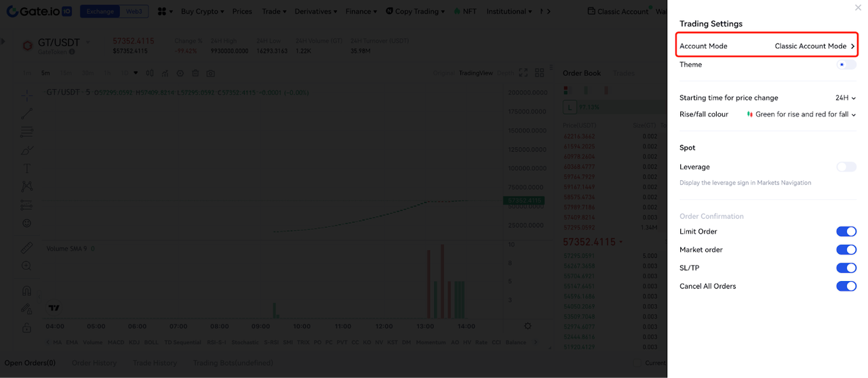Viewport: 868px width, 378px height.
Task: Click the Prices link in navigation
Action: (241, 12)
